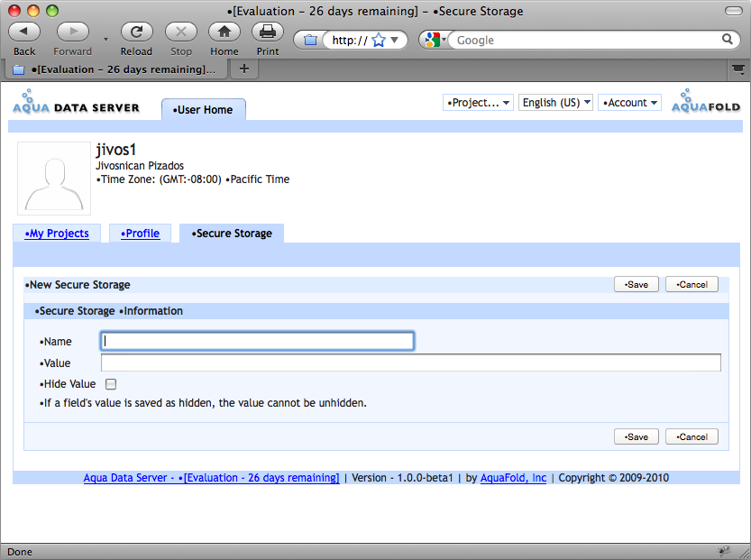Expand the Project dropdown
The width and height of the screenshot is (751, 560).
tap(478, 103)
